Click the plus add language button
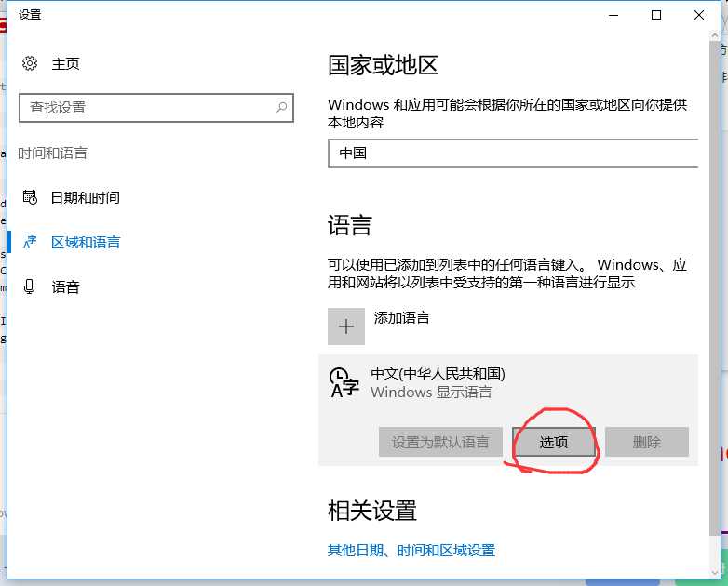Screen dimensions: 728x586 (346, 326)
